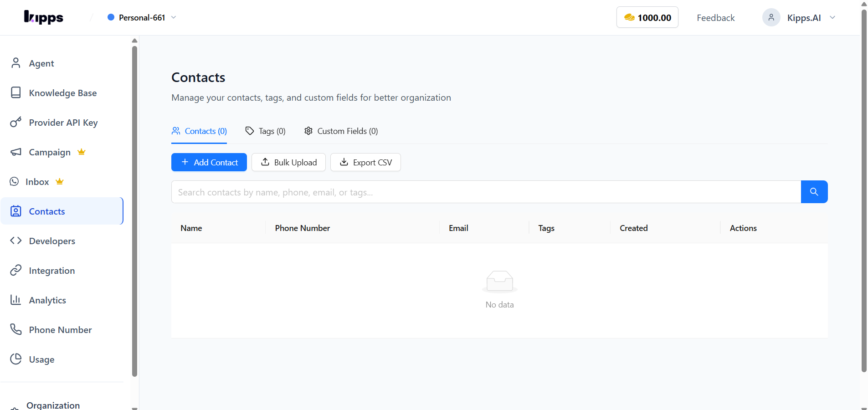This screenshot has width=868, height=410.
Task: Click the Add Contact button
Action: click(x=209, y=162)
